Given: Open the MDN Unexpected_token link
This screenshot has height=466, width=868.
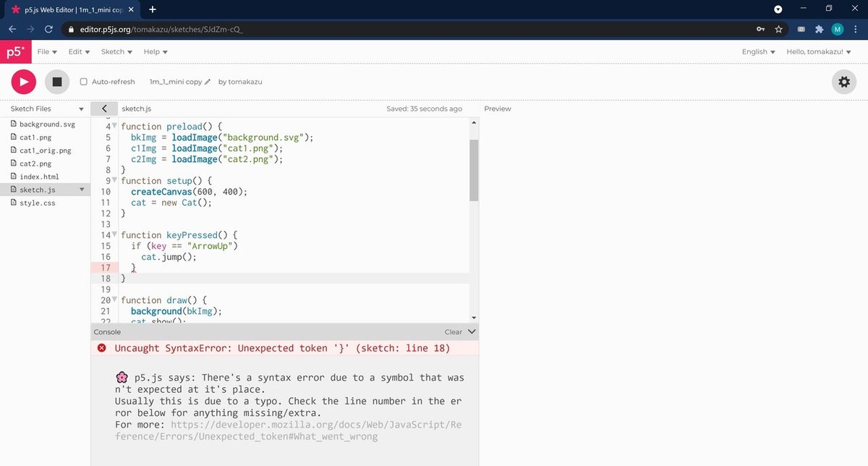Looking at the screenshot, I should pos(288,431).
